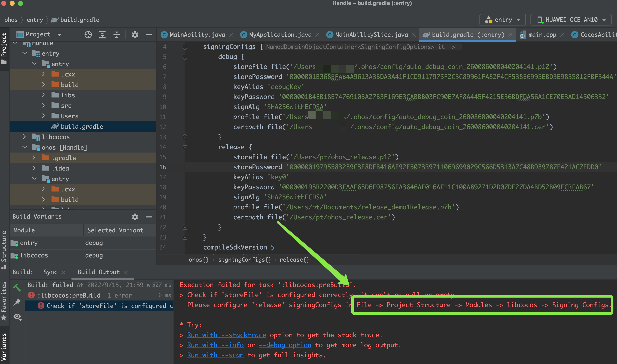Switch to the MainAbilitySlice.java tab
Viewport: 617px width, 364px height.
[371, 35]
